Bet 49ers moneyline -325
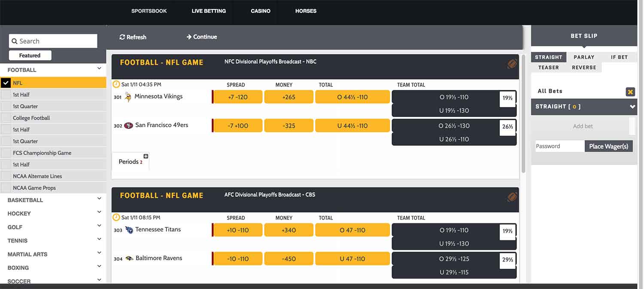This screenshot has height=289, width=644. [x=289, y=126]
